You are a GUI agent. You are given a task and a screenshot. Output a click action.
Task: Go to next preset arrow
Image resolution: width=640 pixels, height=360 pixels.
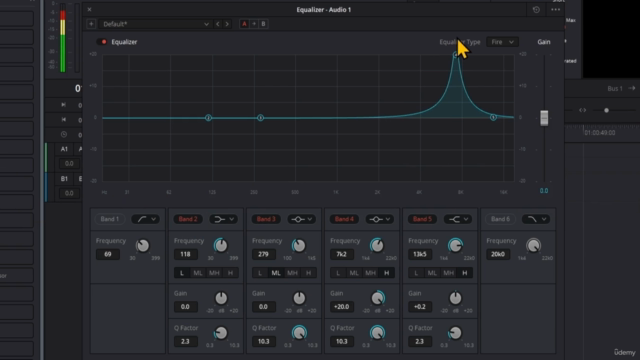(x=227, y=24)
